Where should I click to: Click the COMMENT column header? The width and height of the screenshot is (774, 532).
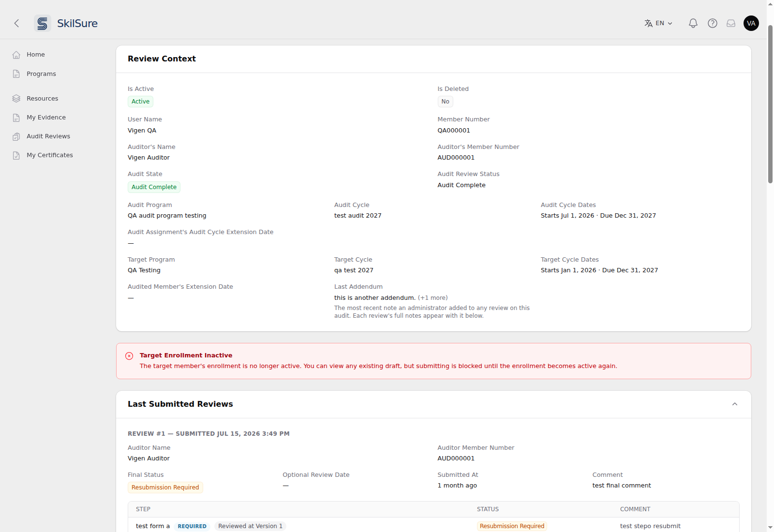point(635,509)
